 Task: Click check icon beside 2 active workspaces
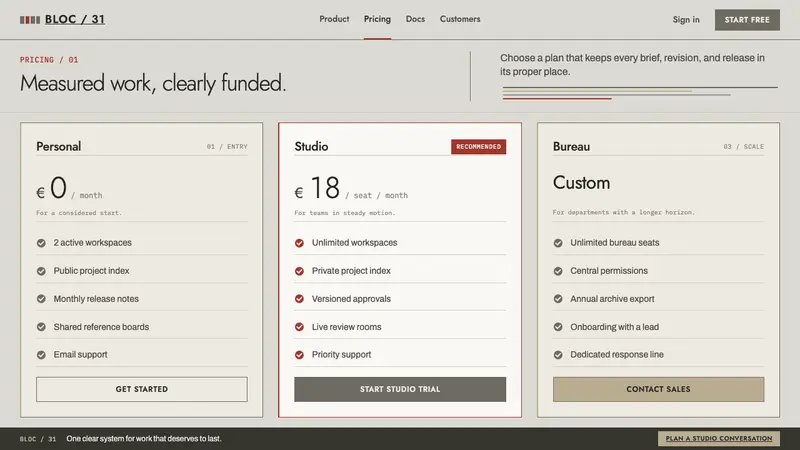[41, 243]
